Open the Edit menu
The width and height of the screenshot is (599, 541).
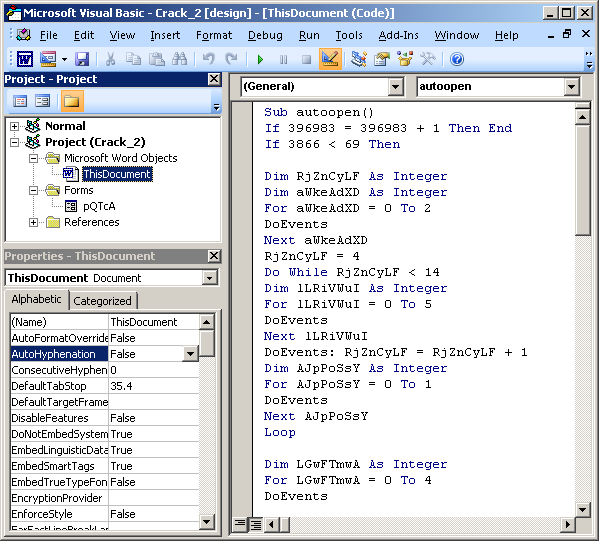(84, 36)
